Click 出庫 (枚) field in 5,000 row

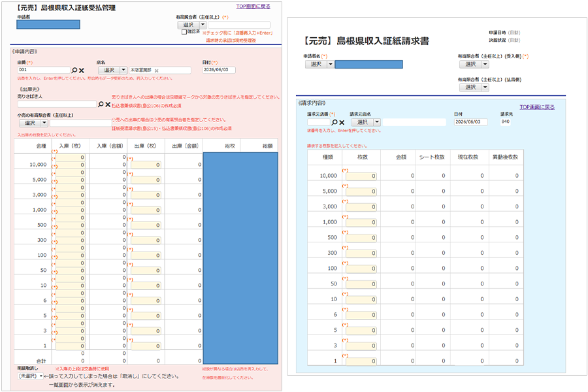(146, 180)
